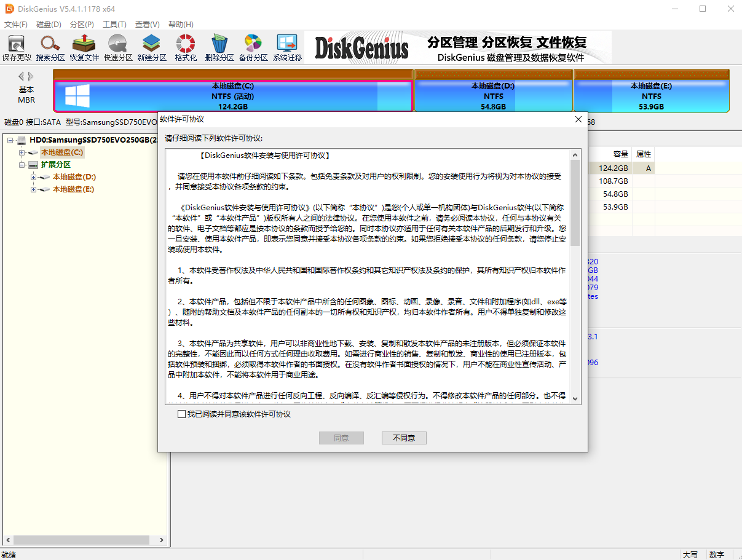Viewport: 742px width, 560px height.
Task: Collapse the HD0 SamsungSSD750EVO disk node
Action: tap(10, 140)
